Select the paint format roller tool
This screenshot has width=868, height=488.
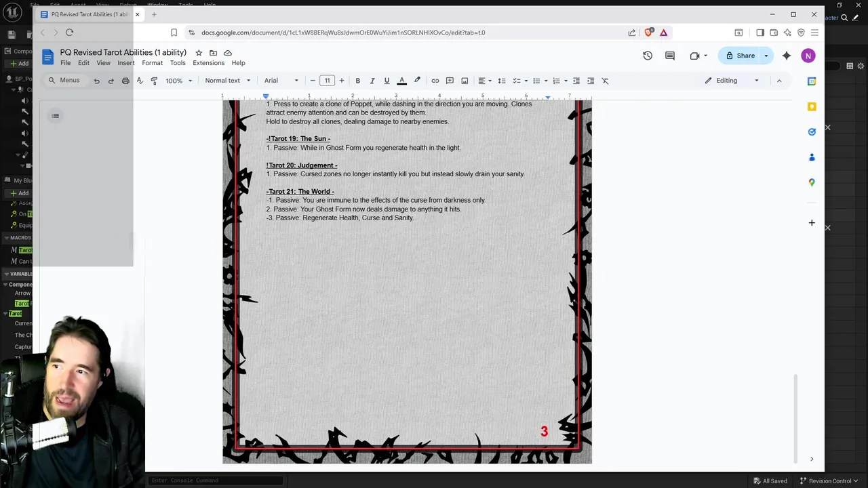click(x=154, y=81)
